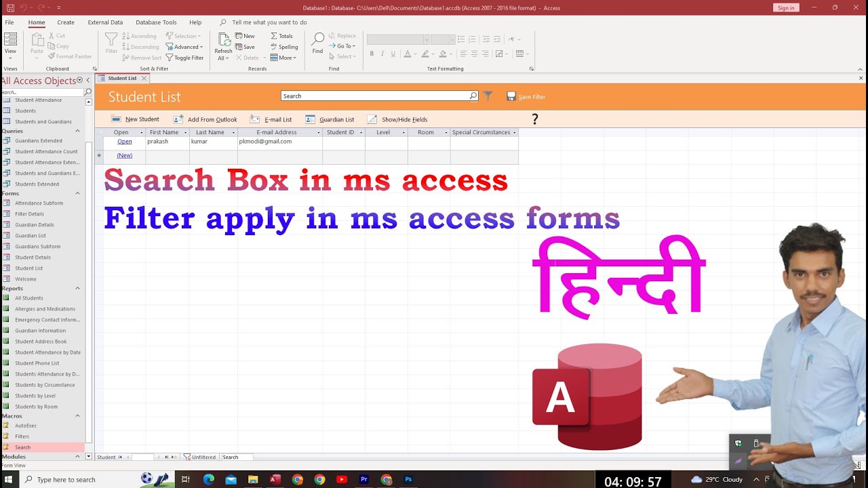
Task: Open Microsoft Access from the taskbar
Action: tap(275, 480)
